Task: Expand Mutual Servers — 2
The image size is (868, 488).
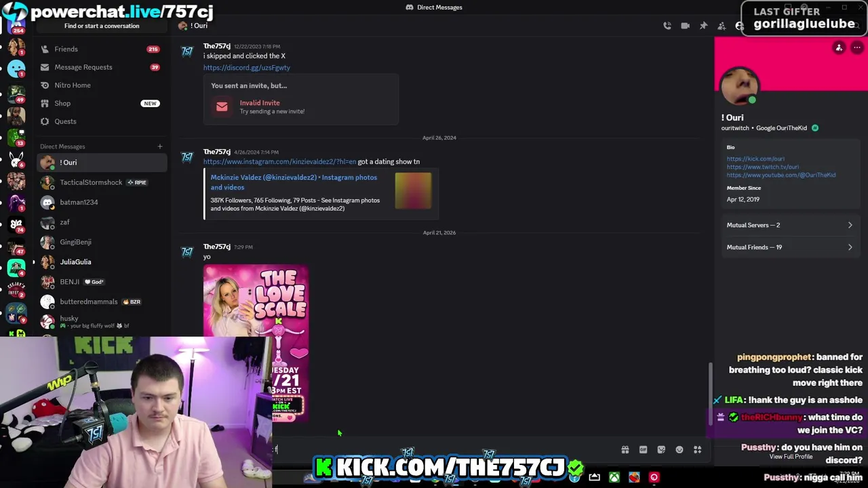Action: pyautogui.click(x=789, y=225)
